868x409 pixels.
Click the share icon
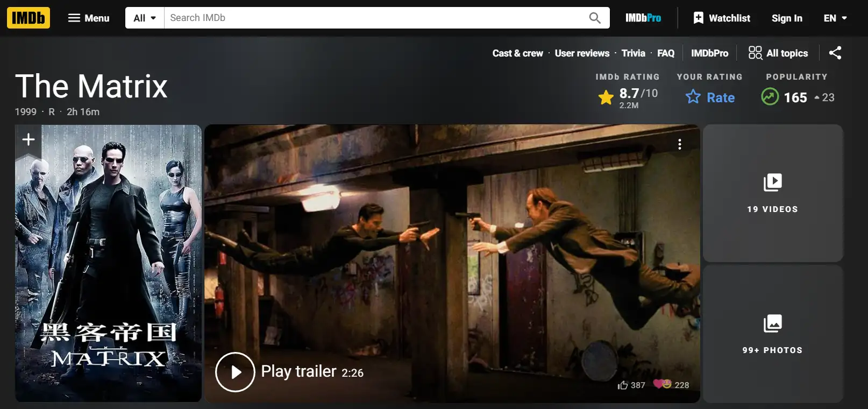pos(835,53)
